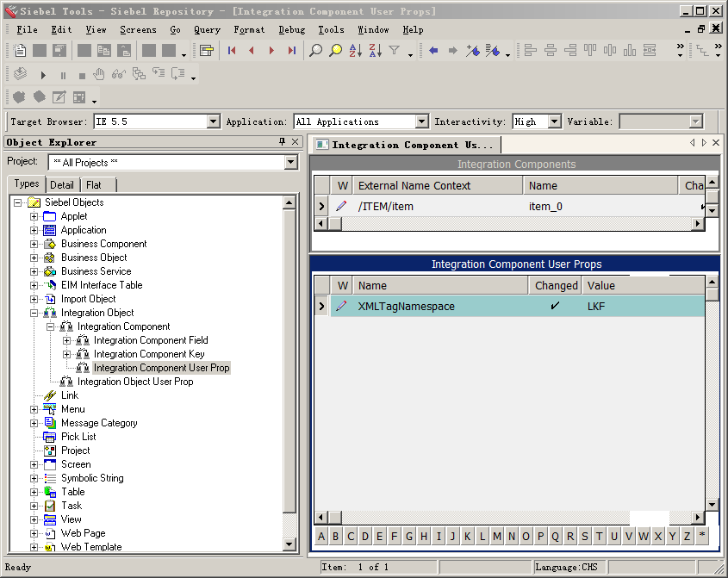Click the gray Forward arrow icon
728x578 pixels.
[452, 50]
